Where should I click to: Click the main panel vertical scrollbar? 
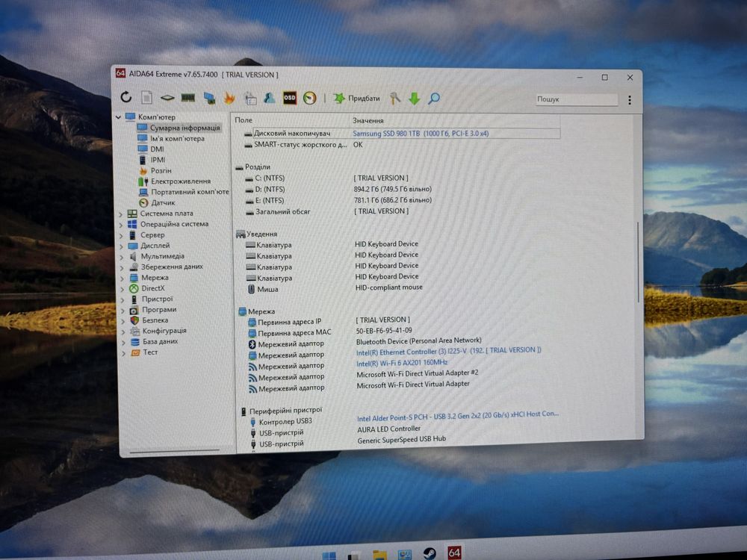point(639,262)
